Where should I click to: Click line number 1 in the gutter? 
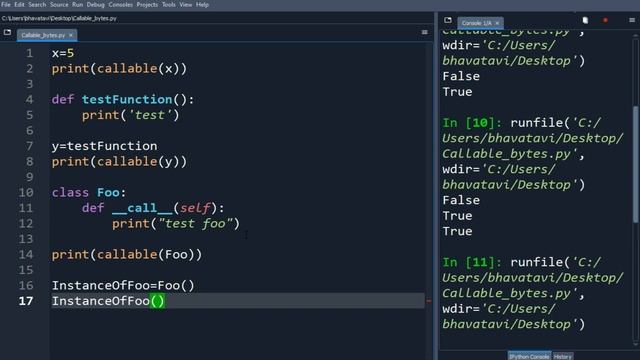pyautogui.click(x=29, y=53)
